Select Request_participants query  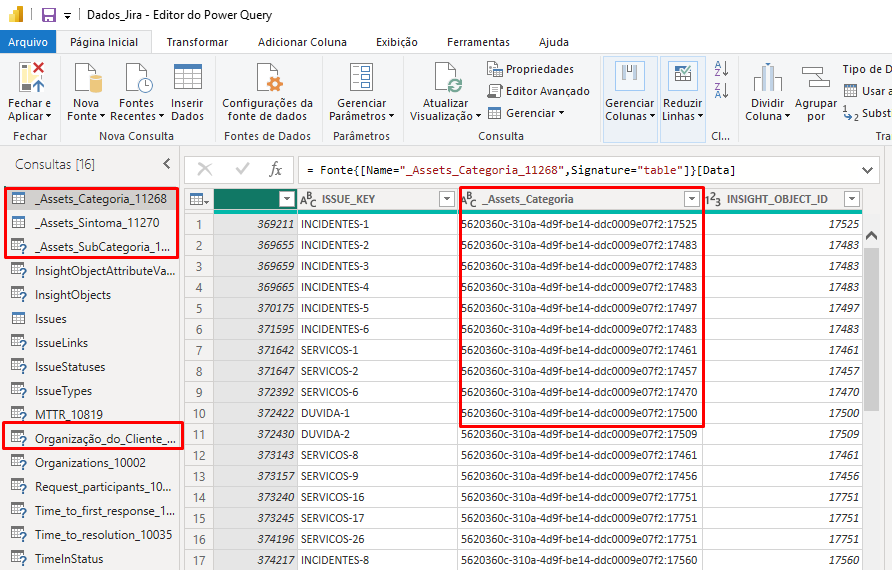(x=91, y=486)
